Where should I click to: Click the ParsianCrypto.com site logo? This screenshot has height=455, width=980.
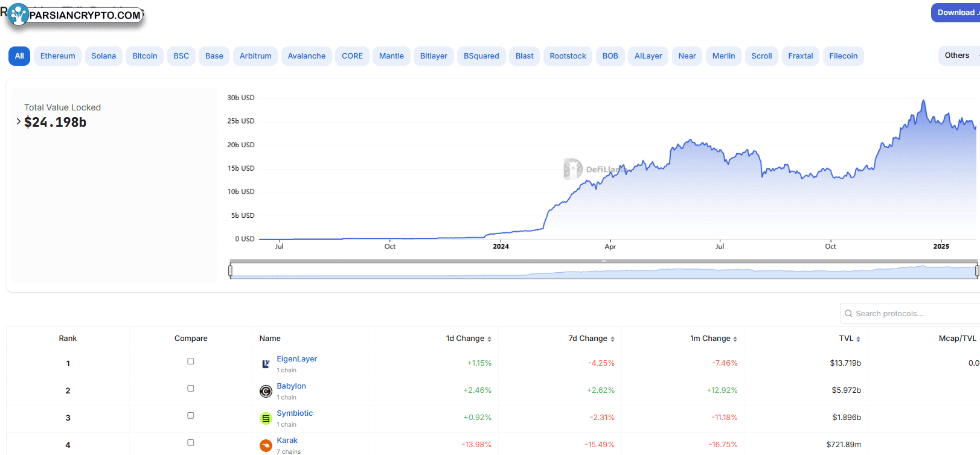click(75, 15)
